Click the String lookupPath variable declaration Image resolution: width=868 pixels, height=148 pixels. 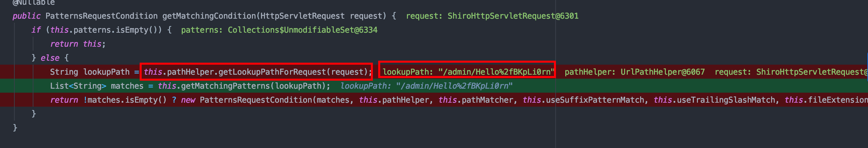point(90,72)
